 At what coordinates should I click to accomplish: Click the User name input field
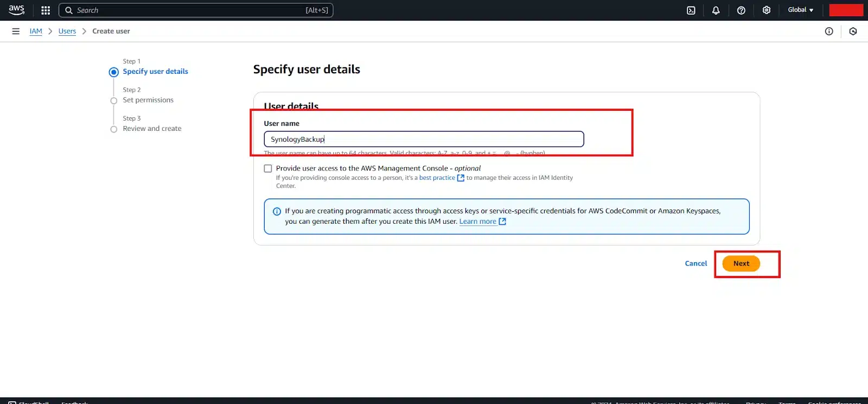423,139
